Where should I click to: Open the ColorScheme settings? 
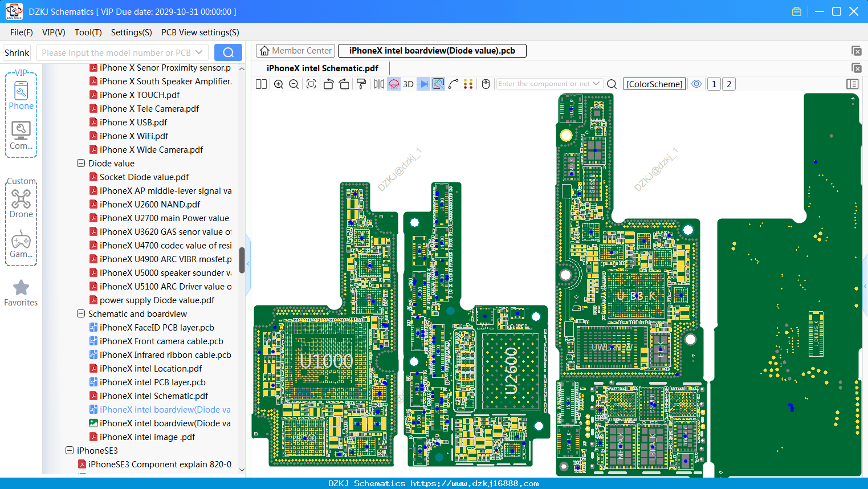tap(654, 84)
